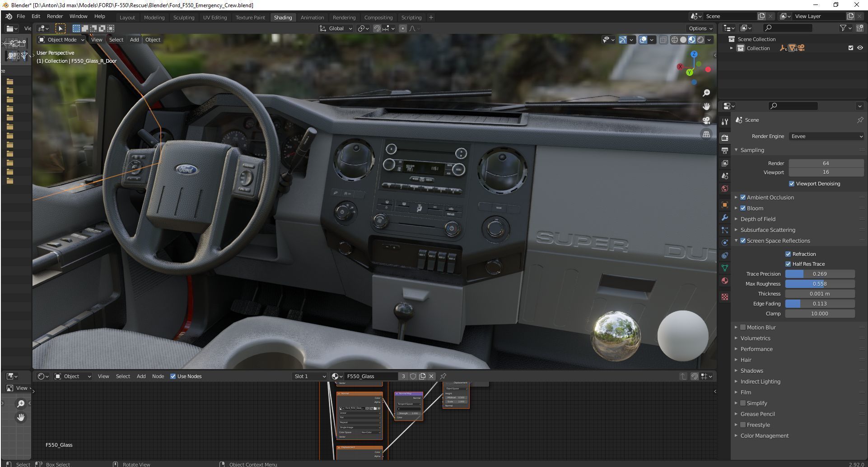
Task: Switch to the Modeling workspace tab
Action: point(154,18)
